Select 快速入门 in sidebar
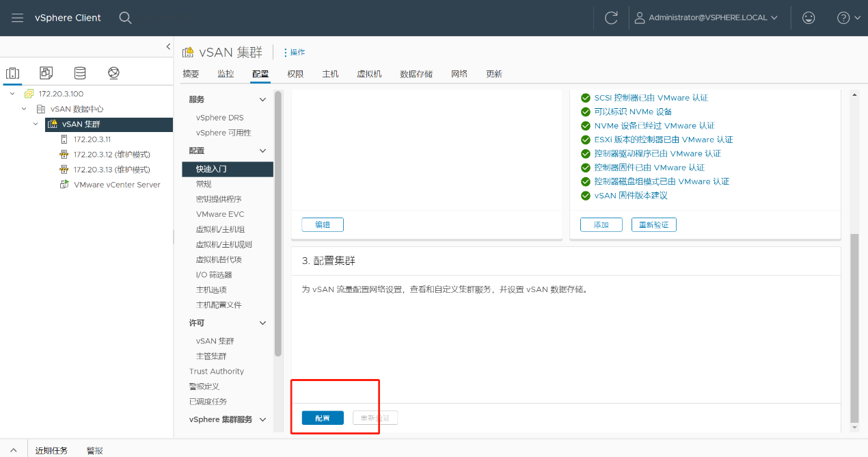Viewport: 868px width, 457px height. point(228,169)
